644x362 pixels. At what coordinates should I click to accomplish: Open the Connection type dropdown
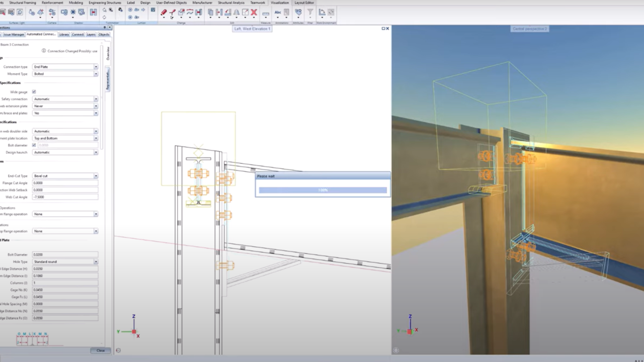pos(95,66)
